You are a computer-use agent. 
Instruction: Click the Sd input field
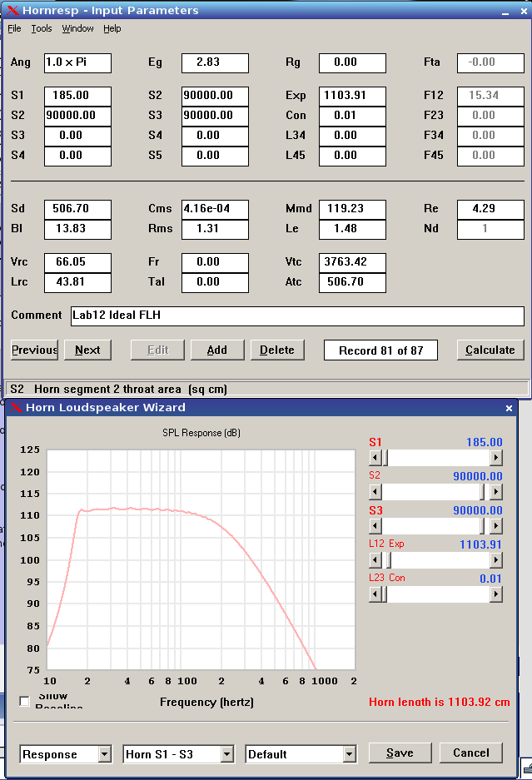77,210
